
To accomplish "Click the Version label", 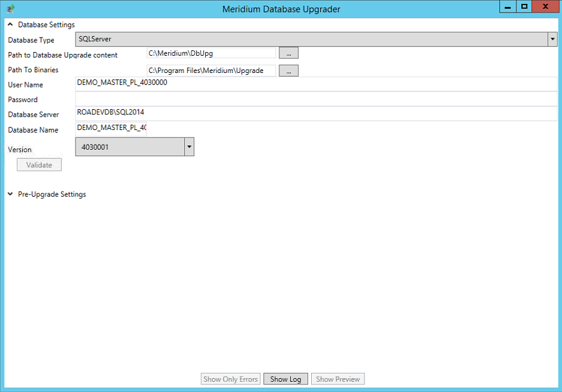I will click(20, 150).
